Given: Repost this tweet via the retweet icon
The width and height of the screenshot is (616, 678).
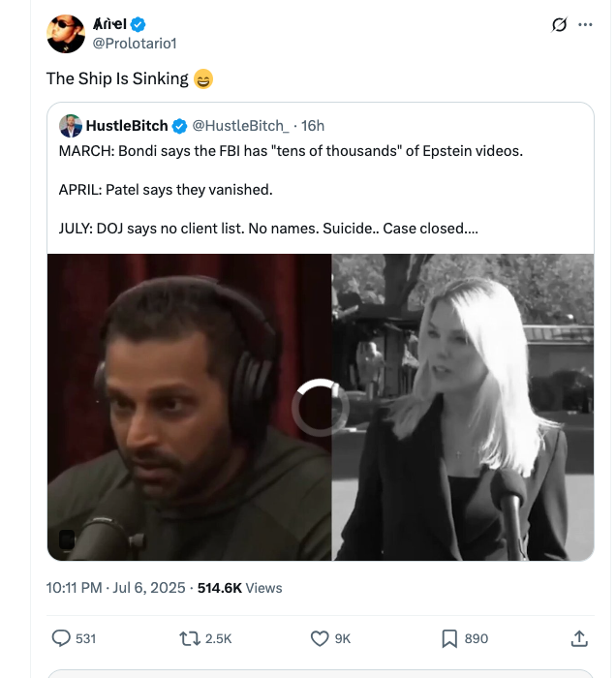Looking at the screenshot, I should click(x=190, y=638).
